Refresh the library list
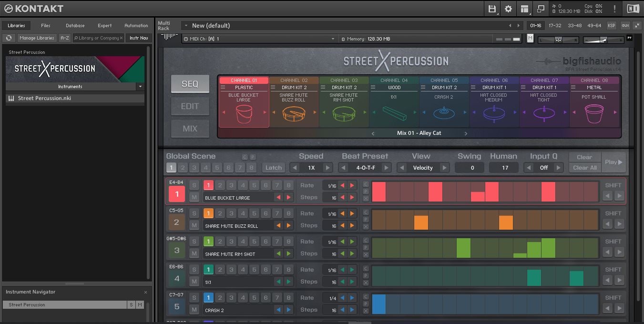The height and width of the screenshot is (324, 644). pos(9,38)
